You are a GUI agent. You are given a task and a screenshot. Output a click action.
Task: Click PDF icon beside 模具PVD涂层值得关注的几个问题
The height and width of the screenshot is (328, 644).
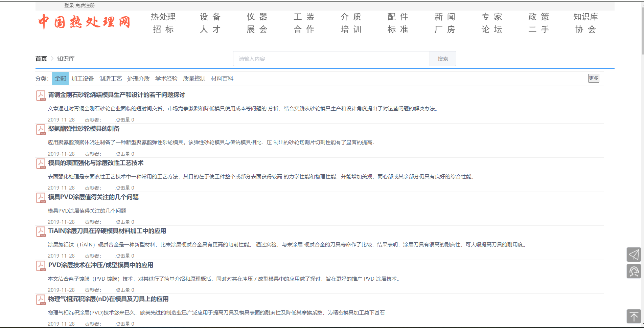[x=41, y=198]
